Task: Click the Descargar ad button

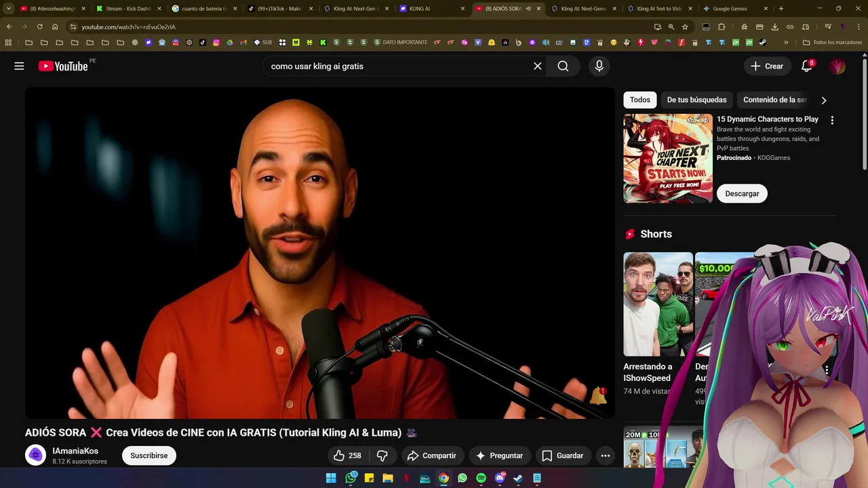Action: tap(742, 193)
